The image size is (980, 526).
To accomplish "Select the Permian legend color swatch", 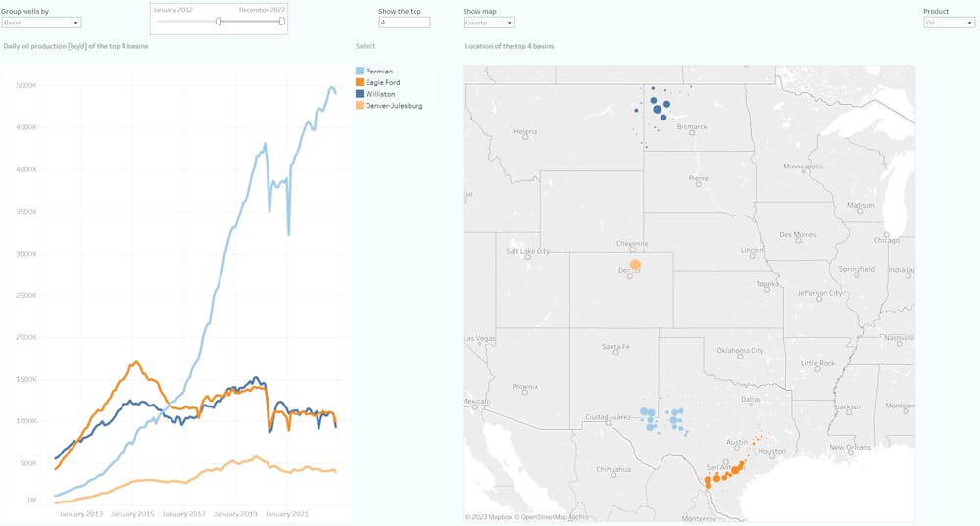I will 360,72.
